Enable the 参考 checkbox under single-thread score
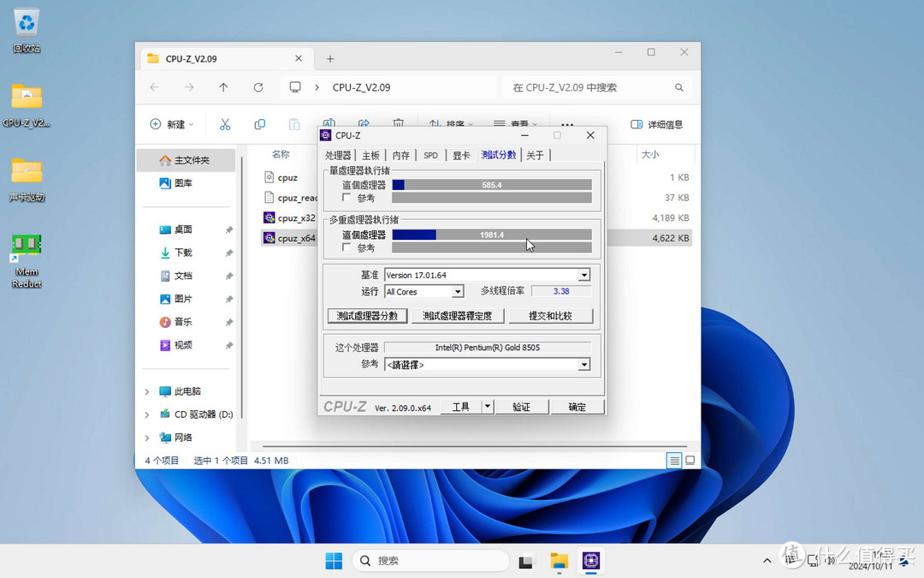This screenshot has width=924, height=578. pyautogui.click(x=346, y=197)
